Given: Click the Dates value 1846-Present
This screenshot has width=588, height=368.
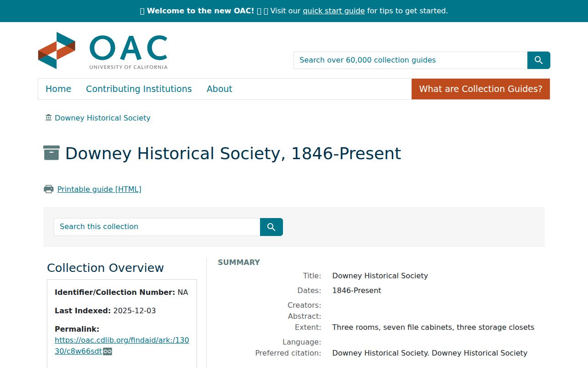Looking at the screenshot, I should point(356,291).
